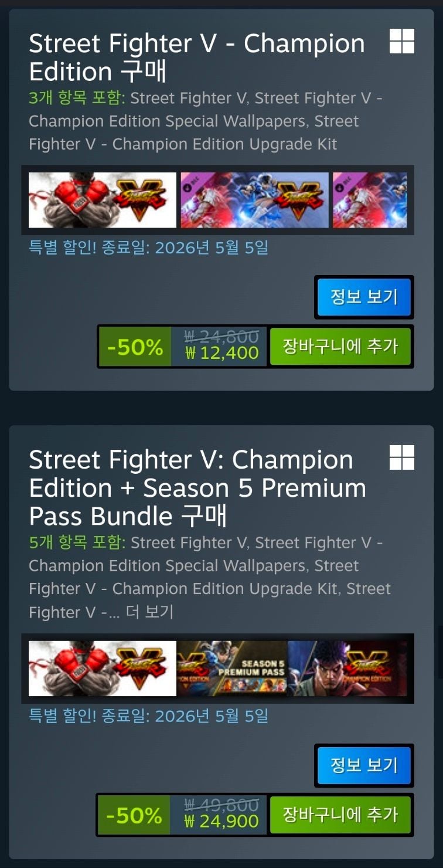Image resolution: width=443 pixels, height=868 pixels.
Task: Click '3개 항목 포함' item list text
Action: (77, 98)
